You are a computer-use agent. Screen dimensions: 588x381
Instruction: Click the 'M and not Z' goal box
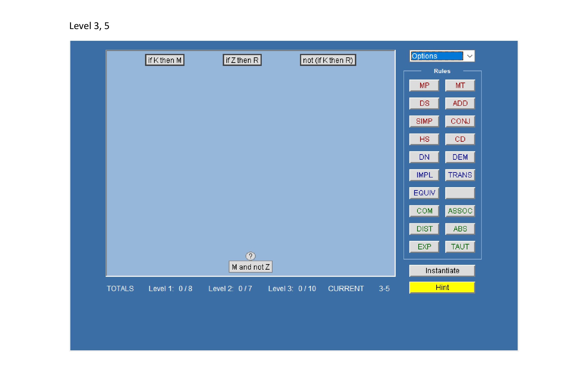coord(250,267)
